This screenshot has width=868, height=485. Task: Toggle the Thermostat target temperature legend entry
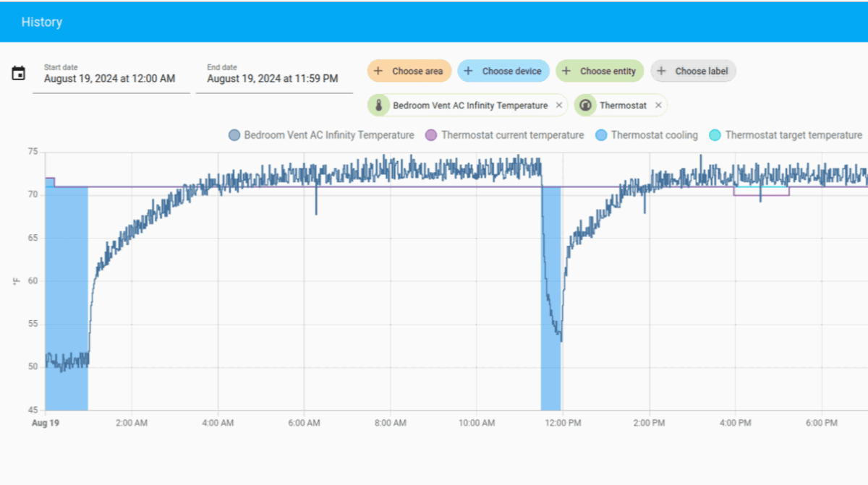click(x=785, y=134)
